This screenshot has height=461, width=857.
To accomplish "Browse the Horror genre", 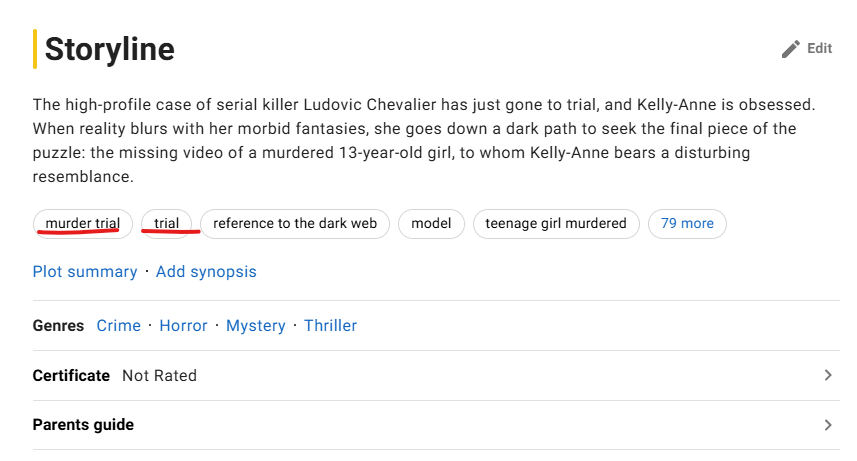I will [183, 325].
